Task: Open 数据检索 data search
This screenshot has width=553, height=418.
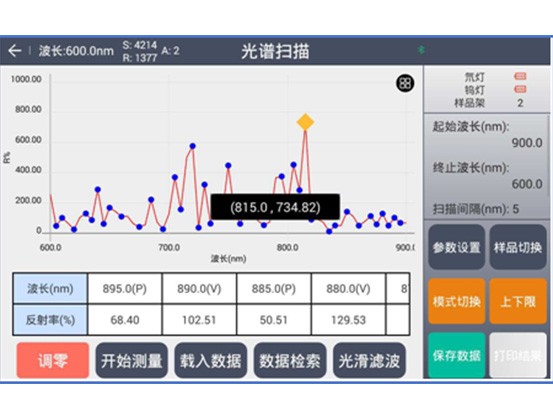Action: [x=290, y=361]
